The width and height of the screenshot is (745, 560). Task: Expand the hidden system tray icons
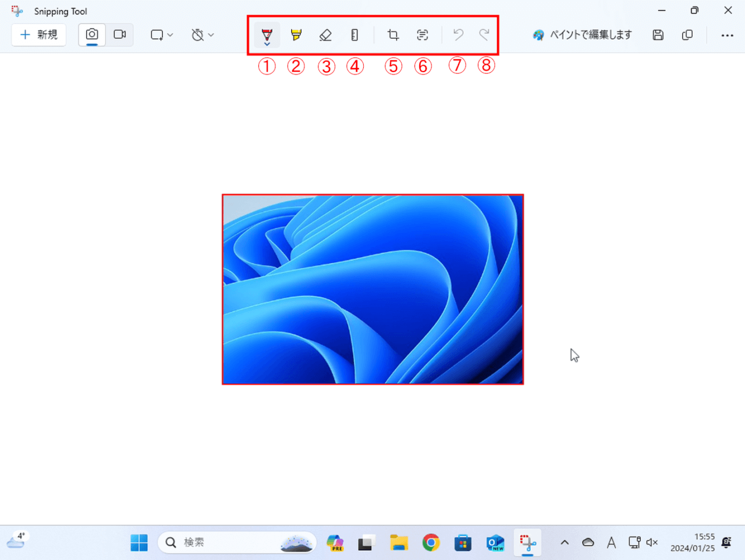(565, 543)
